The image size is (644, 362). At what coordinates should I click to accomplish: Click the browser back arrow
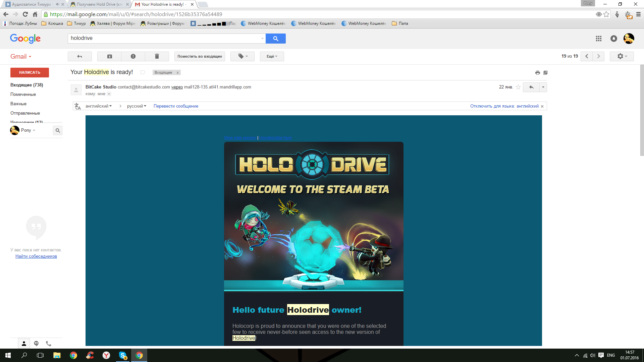6,14
